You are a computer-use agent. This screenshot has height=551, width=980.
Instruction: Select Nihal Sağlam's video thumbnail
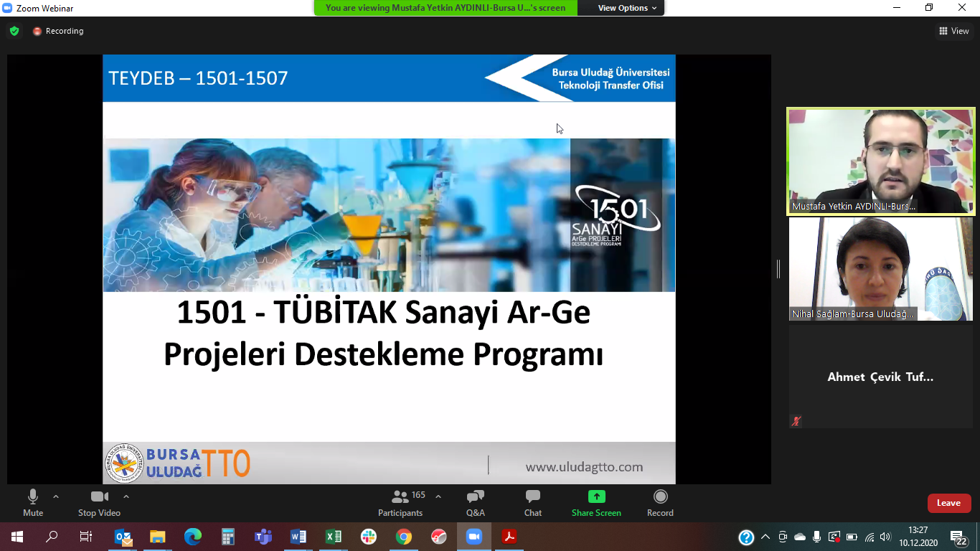pyautogui.click(x=881, y=269)
